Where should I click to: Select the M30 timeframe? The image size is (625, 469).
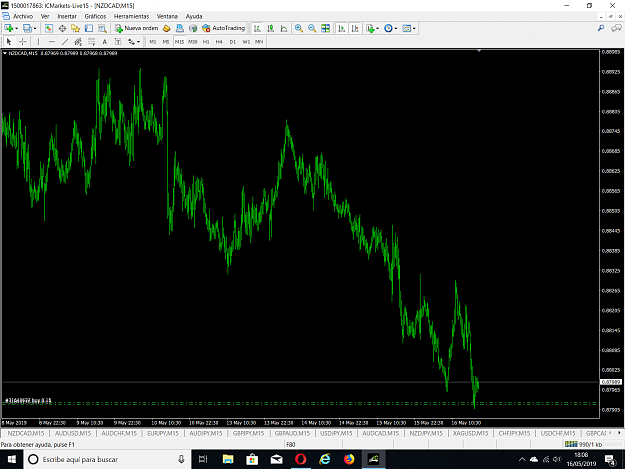pyautogui.click(x=193, y=41)
